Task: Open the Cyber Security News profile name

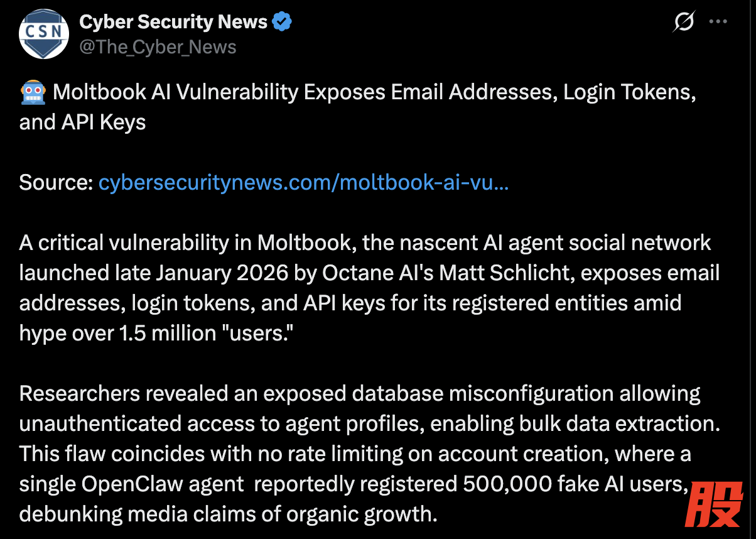Action: click(173, 22)
